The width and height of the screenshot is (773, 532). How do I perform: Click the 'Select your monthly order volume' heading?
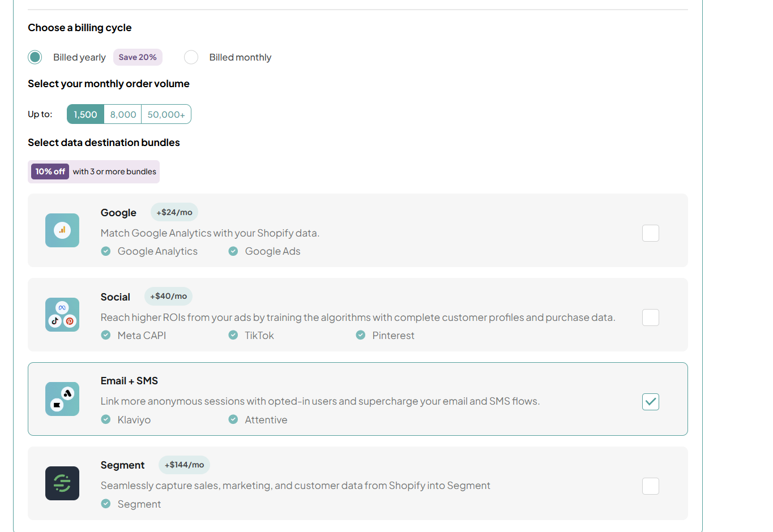(109, 84)
